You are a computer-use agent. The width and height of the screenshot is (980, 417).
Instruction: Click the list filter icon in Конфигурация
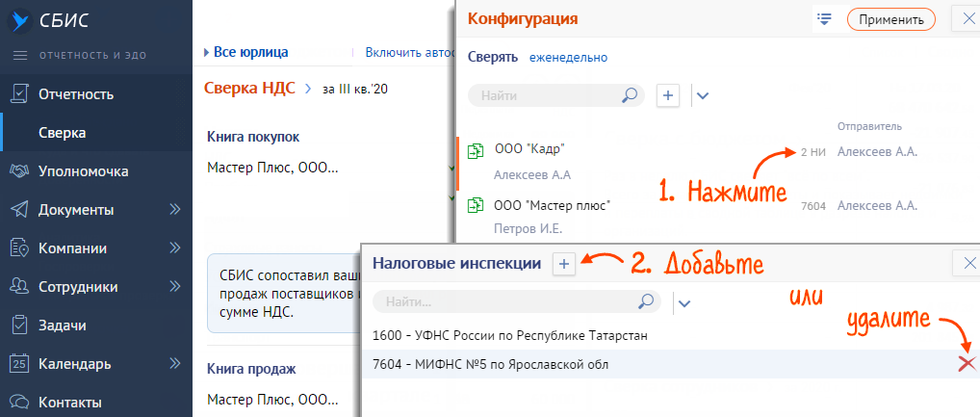coord(824,18)
